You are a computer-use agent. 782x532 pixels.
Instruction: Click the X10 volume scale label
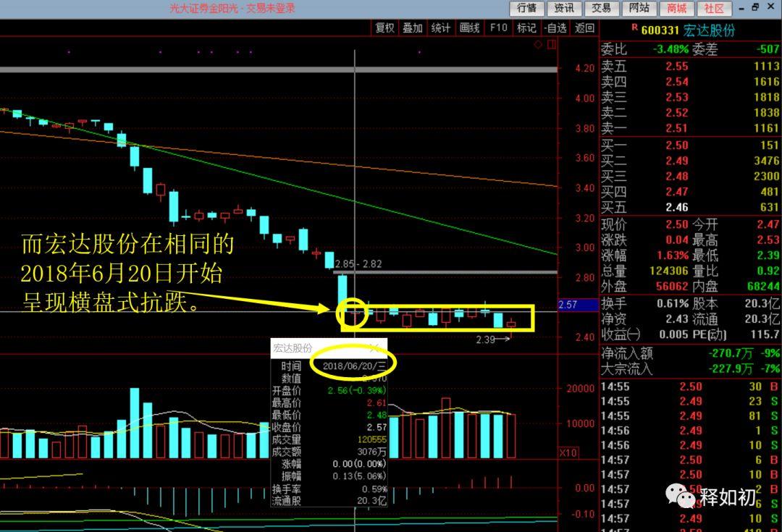coord(568,452)
